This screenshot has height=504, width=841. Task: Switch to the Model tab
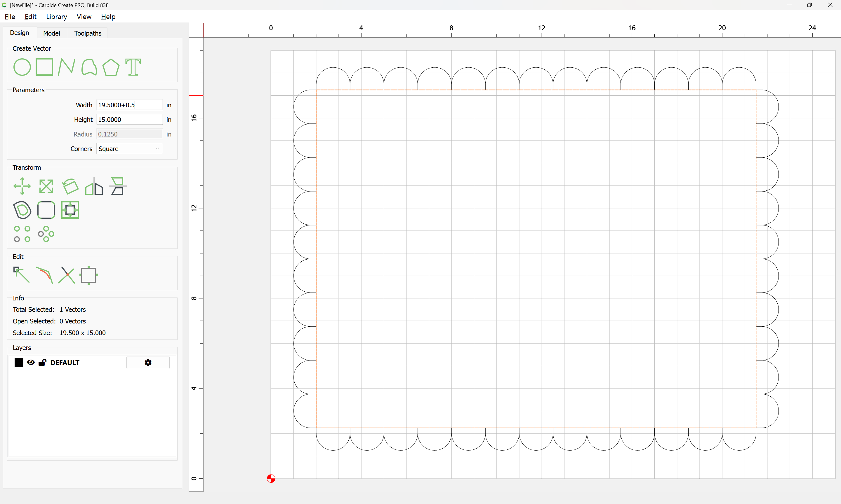pyautogui.click(x=51, y=33)
